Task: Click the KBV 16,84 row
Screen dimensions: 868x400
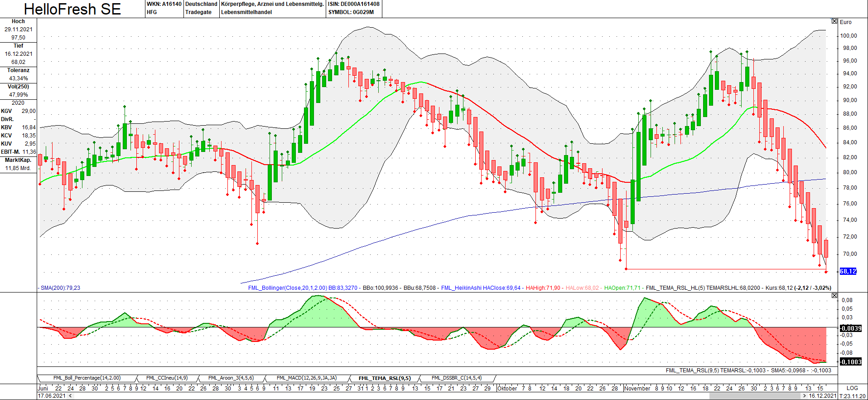Action: pyautogui.click(x=18, y=127)
